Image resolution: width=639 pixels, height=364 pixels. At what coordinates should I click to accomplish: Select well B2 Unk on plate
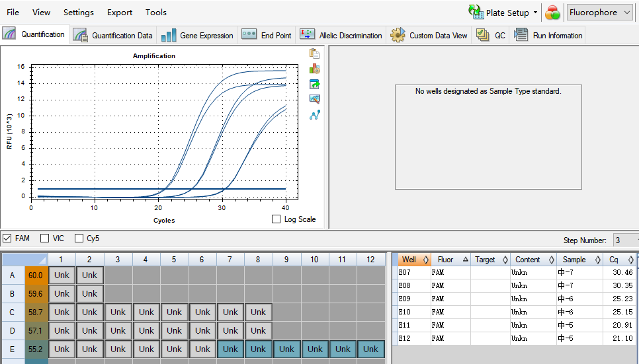(90, 293)
